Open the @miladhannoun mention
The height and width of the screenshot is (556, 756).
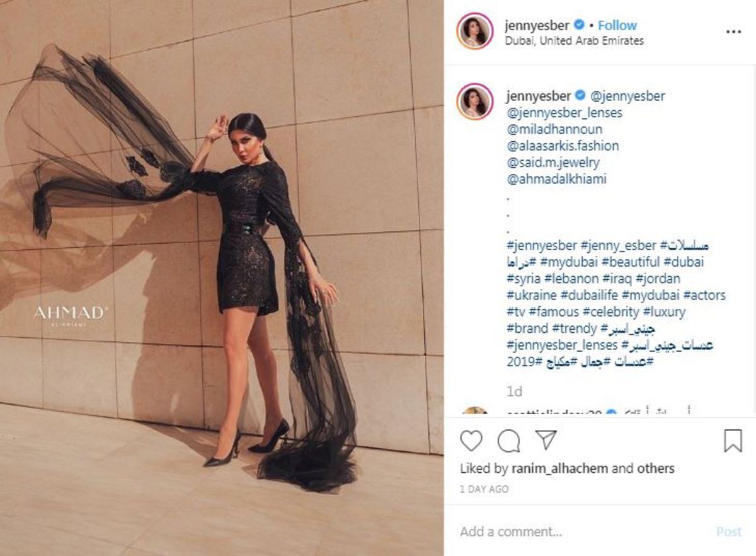coord(554,129)
